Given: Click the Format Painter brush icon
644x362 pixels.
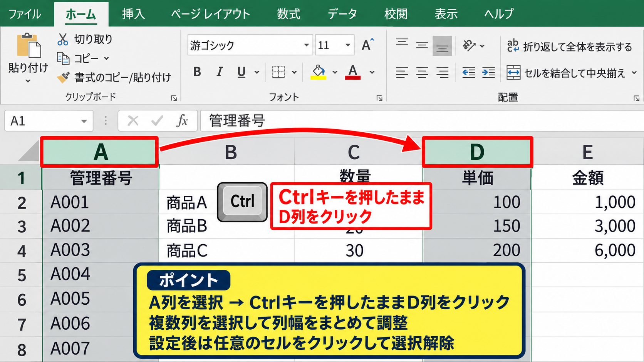Looking at the screenshot, I should (63, 77).
